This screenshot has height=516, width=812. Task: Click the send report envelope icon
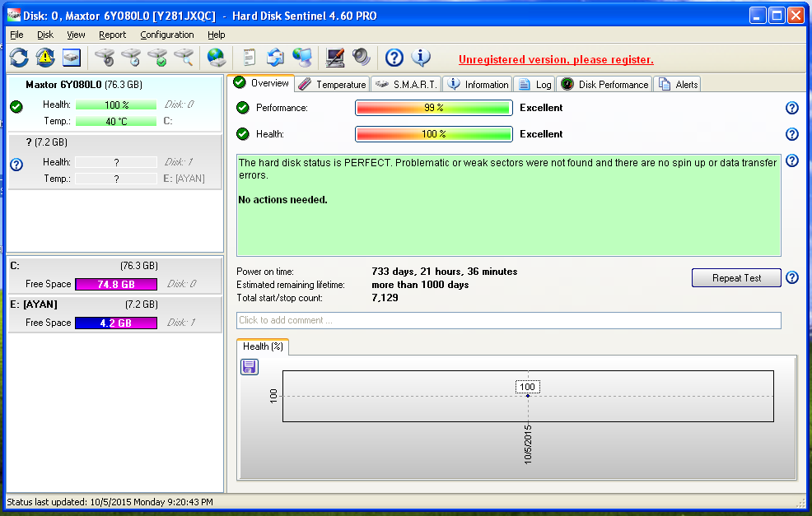[x=275, y=58]
